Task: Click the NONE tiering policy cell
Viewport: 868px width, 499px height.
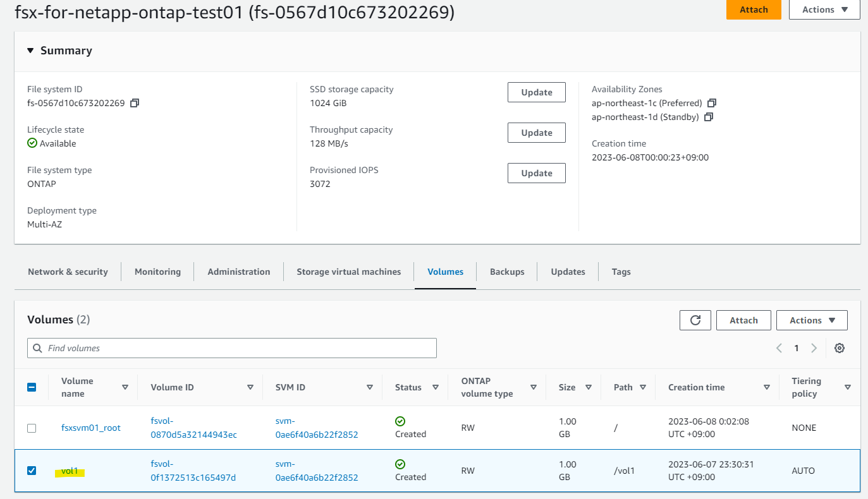Action: (804, 428)
